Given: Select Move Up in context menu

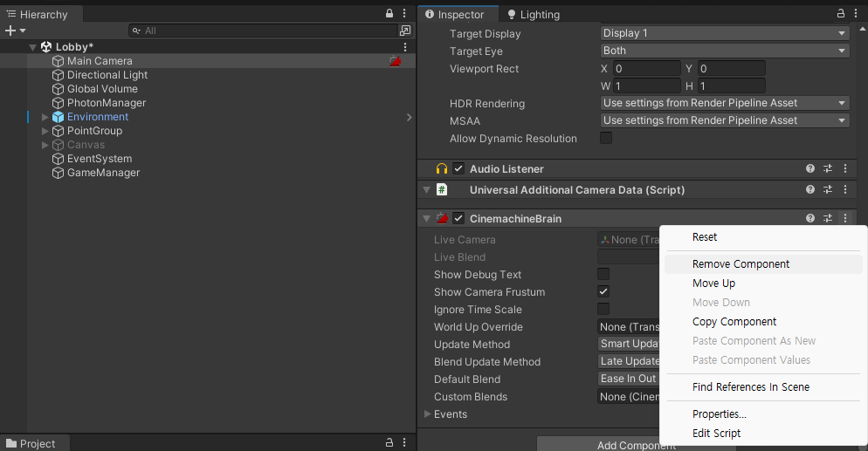Looking at the screenshot, I should pyautogui.click(x=763, y=284).
